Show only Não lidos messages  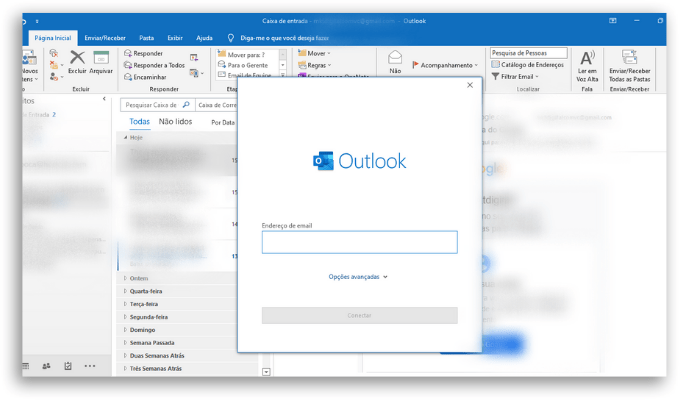pyautogui.click(x=175, y=121)
